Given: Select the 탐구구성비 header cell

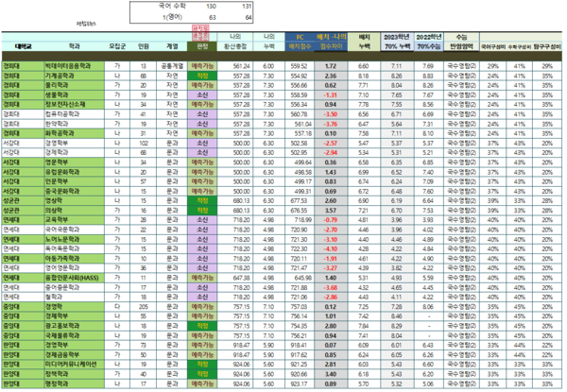Looking at the screenshot, I should point(547,47).
